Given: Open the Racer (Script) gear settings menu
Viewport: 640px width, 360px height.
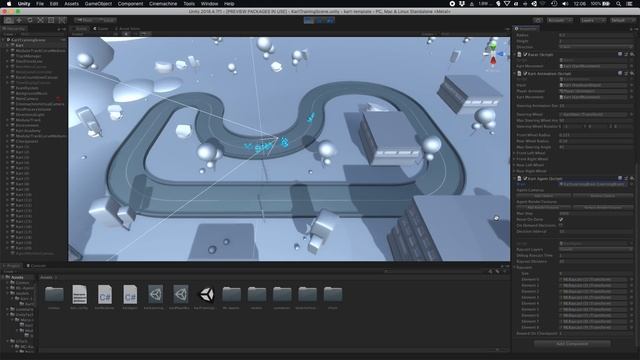Looking at the screenshot, I should coord(632,54).
